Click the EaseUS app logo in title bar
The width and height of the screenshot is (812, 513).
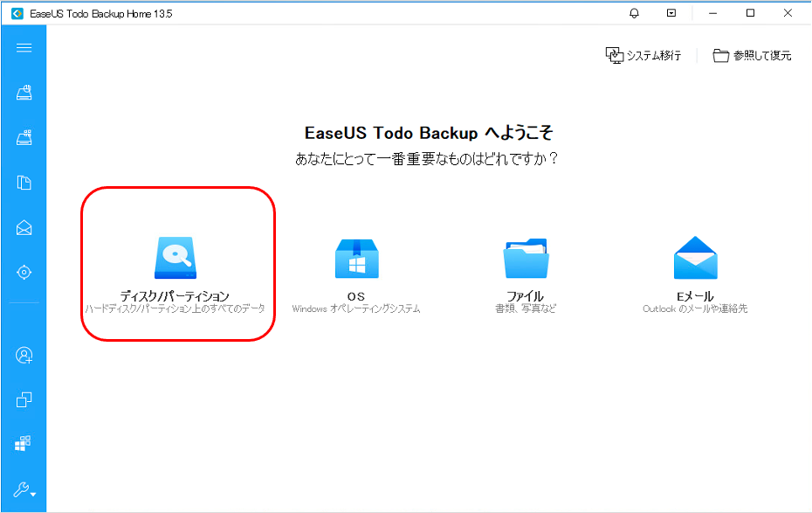pyautogui.click(x=17, y=13)
